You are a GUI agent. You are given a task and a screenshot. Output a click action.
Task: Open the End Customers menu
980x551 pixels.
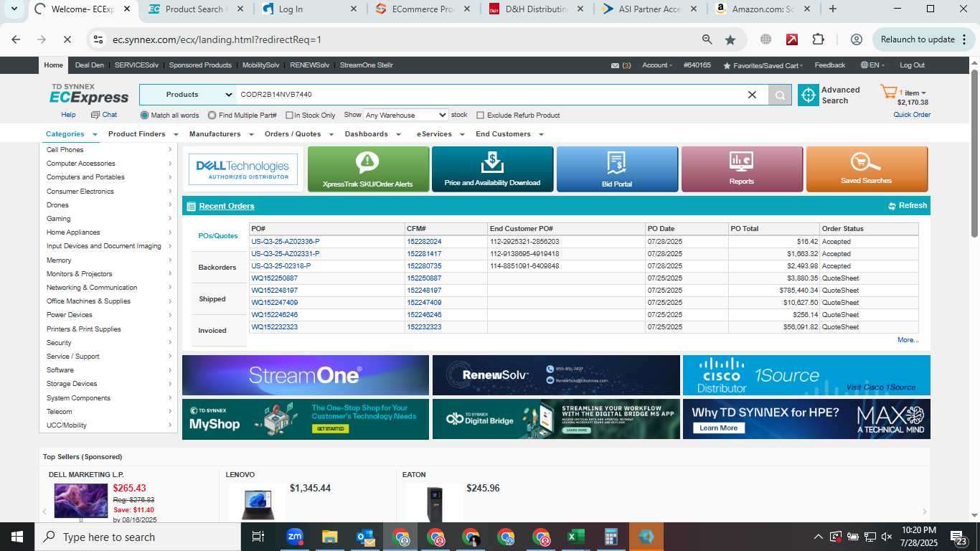(x=509, y=134)
